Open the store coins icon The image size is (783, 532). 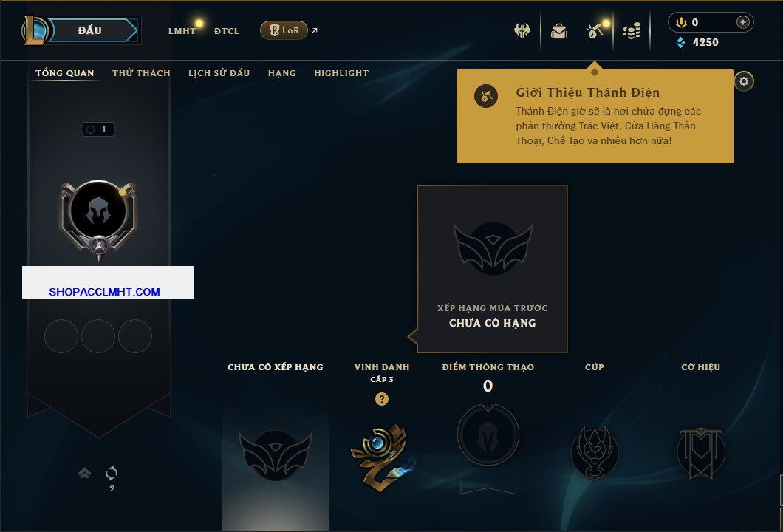tap(631, 31)
